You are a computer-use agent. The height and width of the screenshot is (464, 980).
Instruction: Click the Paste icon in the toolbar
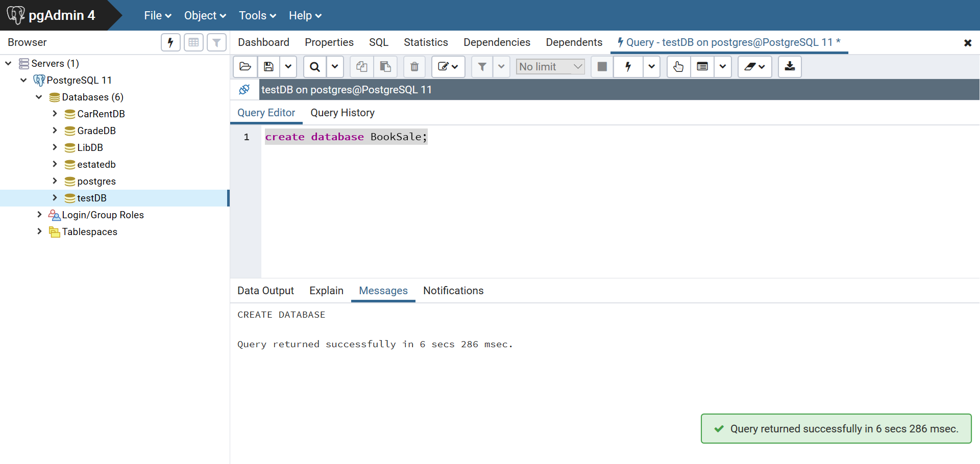(385, 67)
